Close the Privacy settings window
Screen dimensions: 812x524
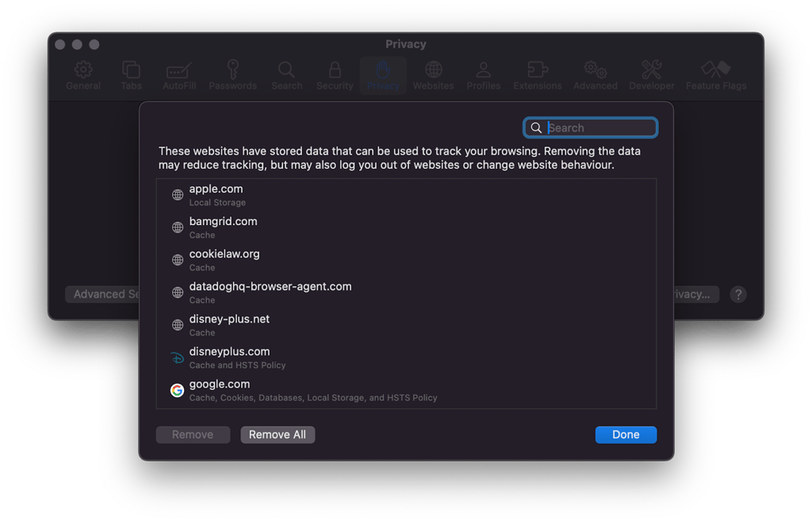[60, 44]
